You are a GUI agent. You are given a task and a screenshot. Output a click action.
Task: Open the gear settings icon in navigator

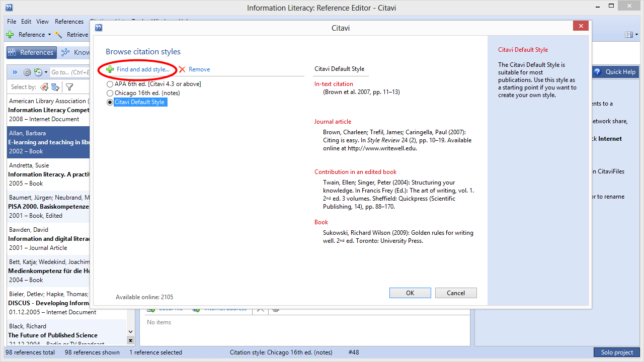[27, 72]
